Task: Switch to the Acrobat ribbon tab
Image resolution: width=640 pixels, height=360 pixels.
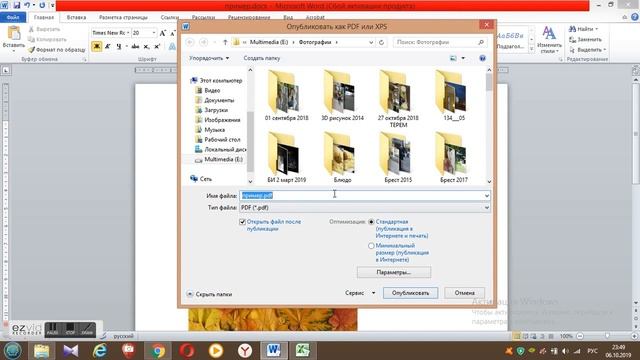Action: tap(315, 17)
